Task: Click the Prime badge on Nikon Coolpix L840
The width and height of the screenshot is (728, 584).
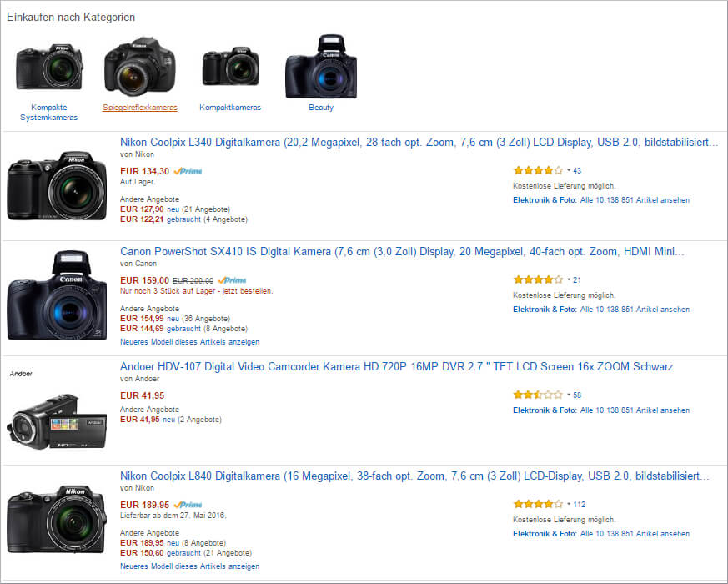Action: click(x=188, y=505)
